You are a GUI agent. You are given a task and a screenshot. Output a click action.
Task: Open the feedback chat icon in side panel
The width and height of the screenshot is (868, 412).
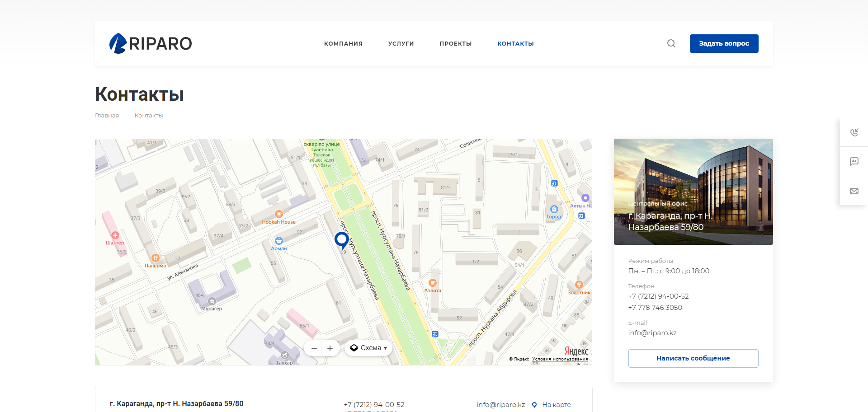854,161
